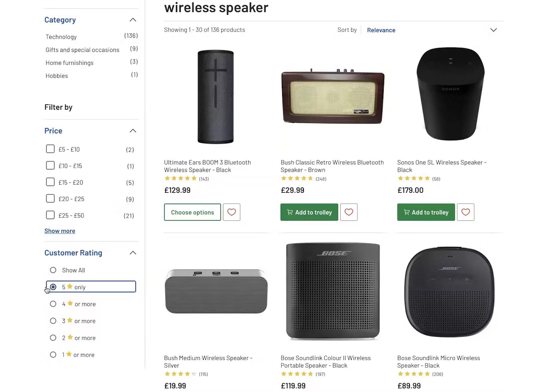Click the heart icon for Ultimate Ears BOOM 3
553x392 pixels.
[232, 212]
